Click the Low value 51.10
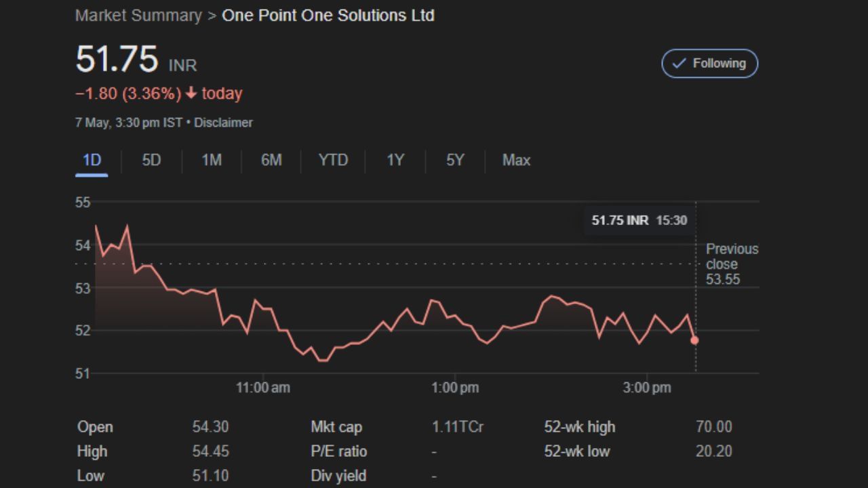868x488 pixels. [x=210, y=476]
